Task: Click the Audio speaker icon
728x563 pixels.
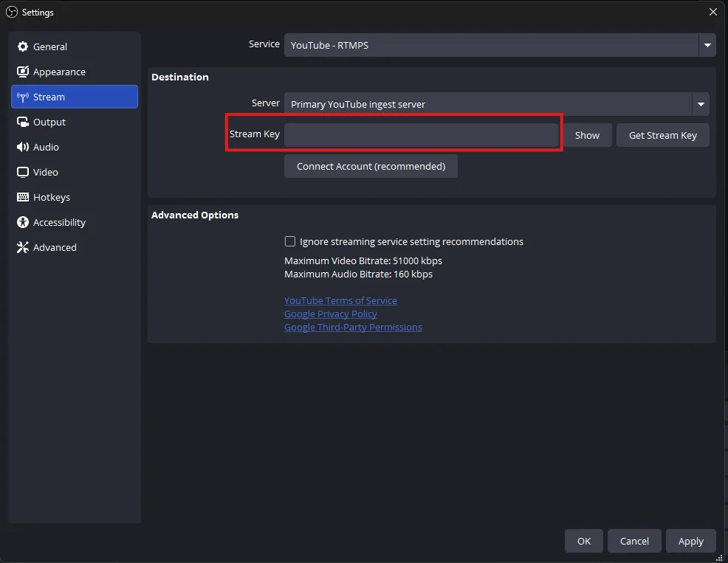Action: tap(23, 147)
